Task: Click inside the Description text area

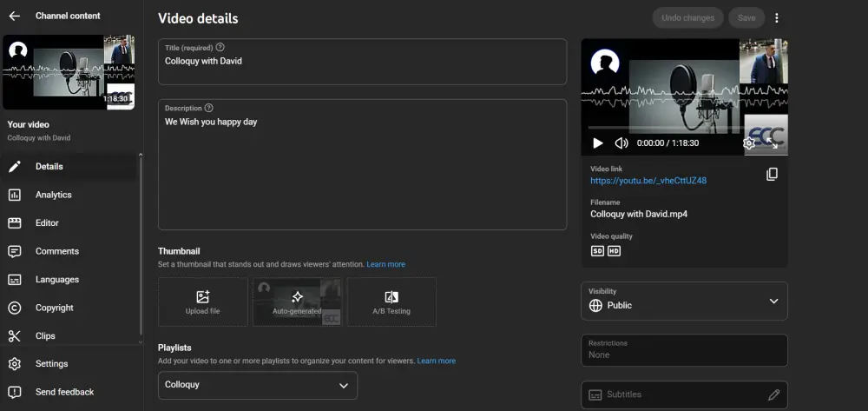Action: tap(362, 164)
